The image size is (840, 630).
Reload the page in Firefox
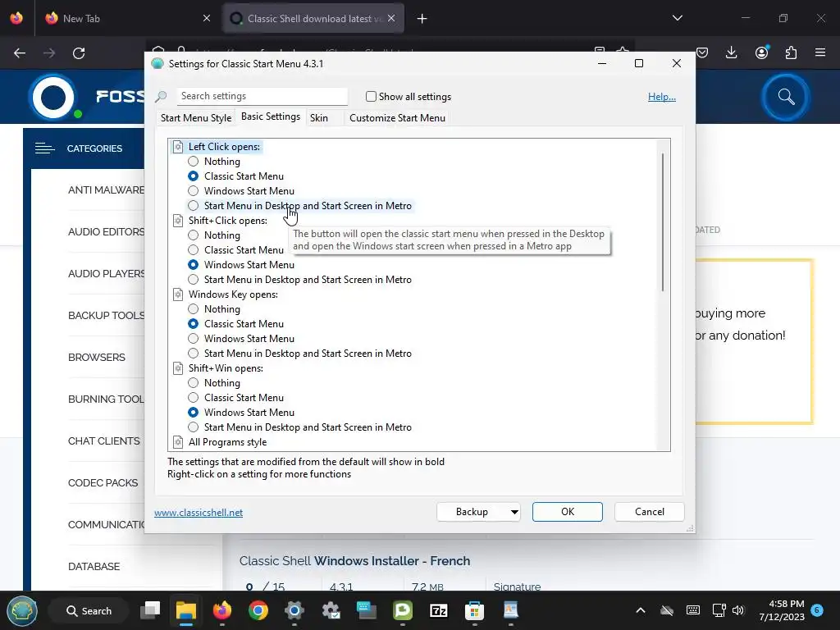point(79,53)
